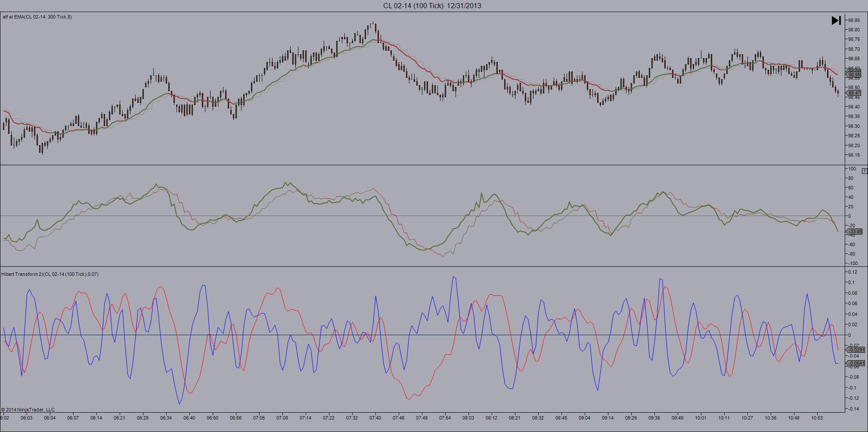Click the -0.08 label on Hilbert axis

click(x=854, y=377)
